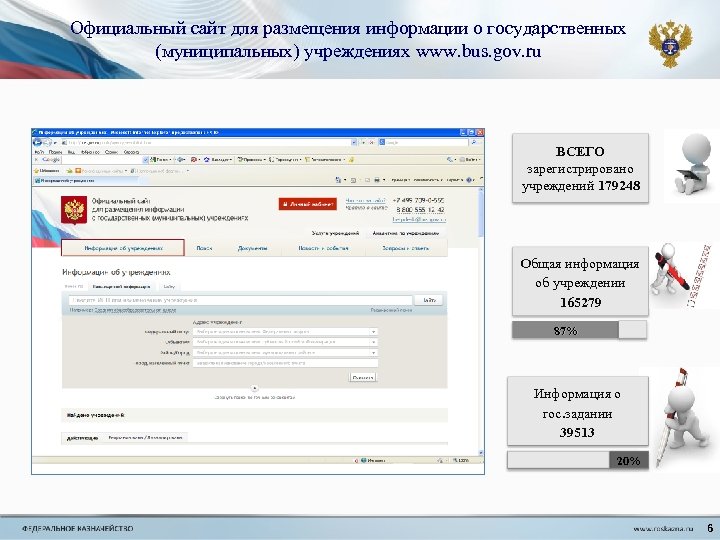Click the Russian coat of arms site logo

click(74, 210)
